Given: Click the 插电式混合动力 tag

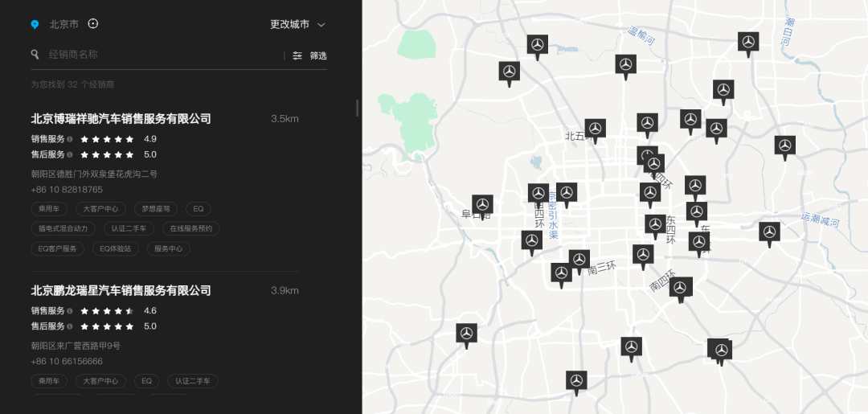Looking at the screenshot, I should click(x=63, y=228).
